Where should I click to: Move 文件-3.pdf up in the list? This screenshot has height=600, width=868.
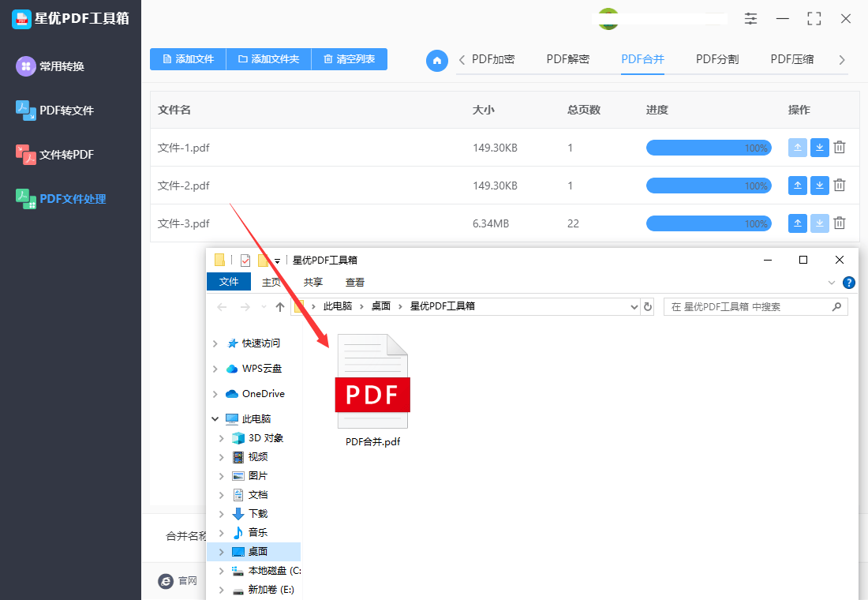[x=797, y=223]
